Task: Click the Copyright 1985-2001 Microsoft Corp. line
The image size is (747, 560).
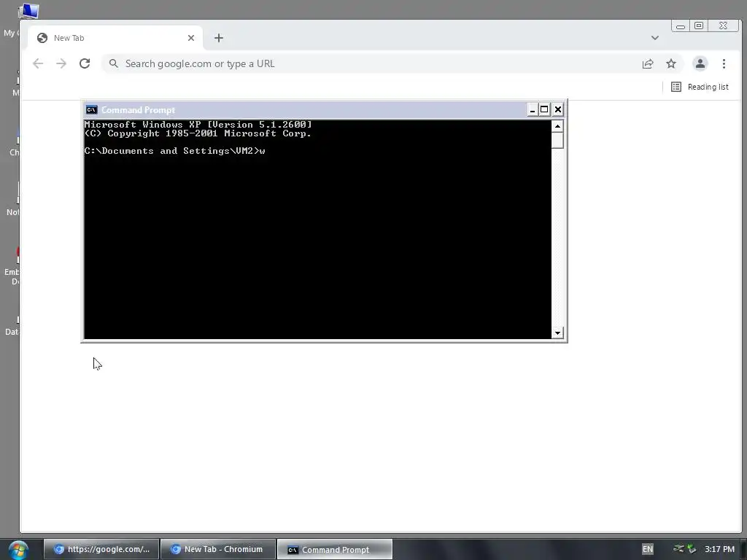Action: [x=198, y=134]
